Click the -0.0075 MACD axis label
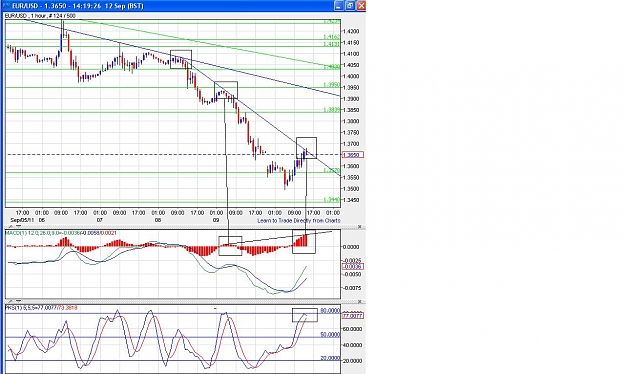This screenshot has width=625, height=374. [x=351, y=287]
